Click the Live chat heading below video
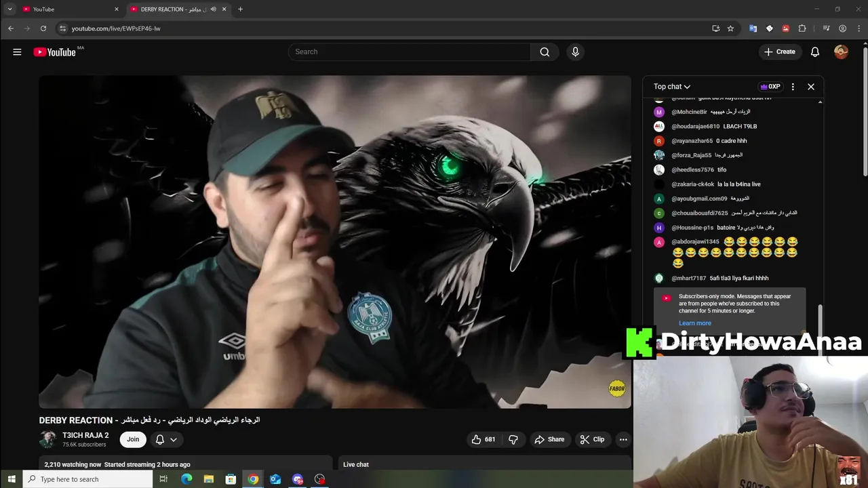Viewport: 868px width, 488px height. coord(356,464)
